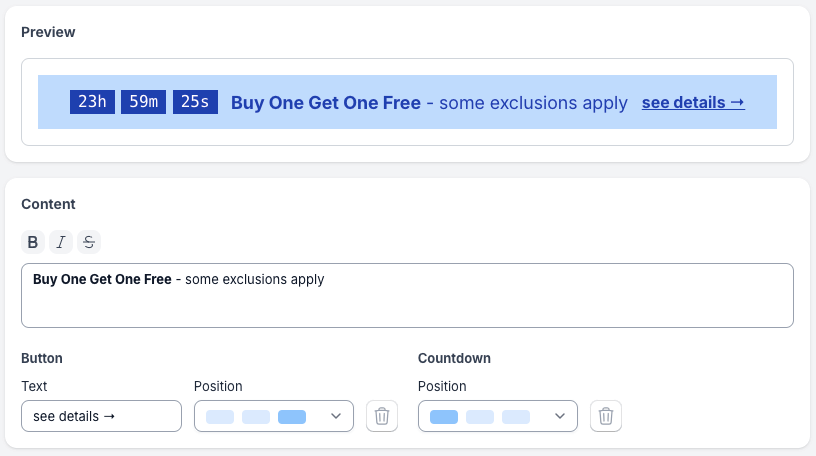Image resolution: width=816 pixels, height=456 pixels.
Task: Toggle bold formatting in Content toolbar
Action: click(x=33, y=242)
